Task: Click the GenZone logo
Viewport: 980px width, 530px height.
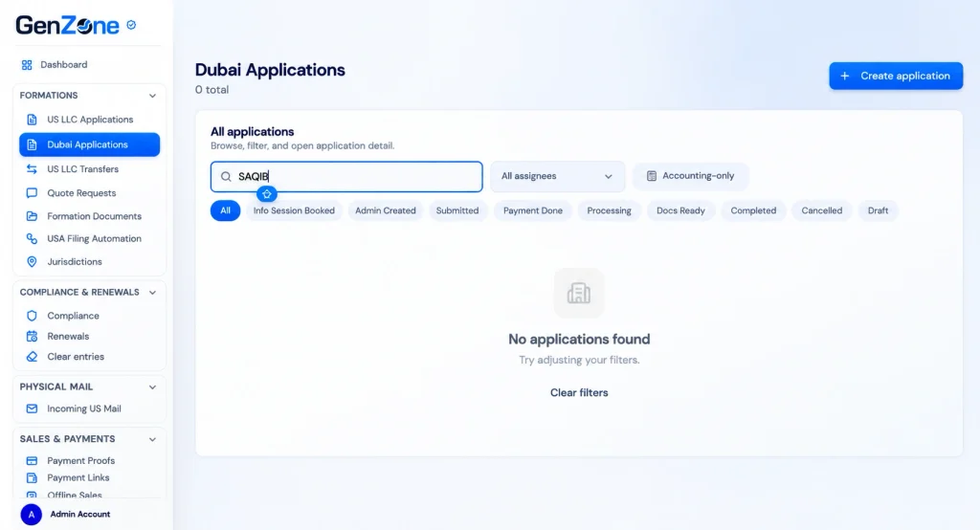Action: coord(68,25)
